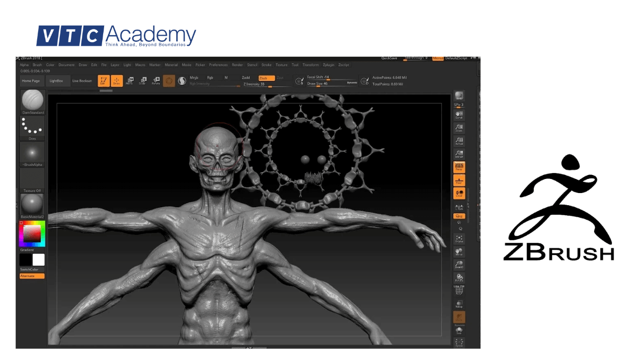The height and width of the screenshot is (362, 644).
Task: Click the Menus button
Action: 438,58
